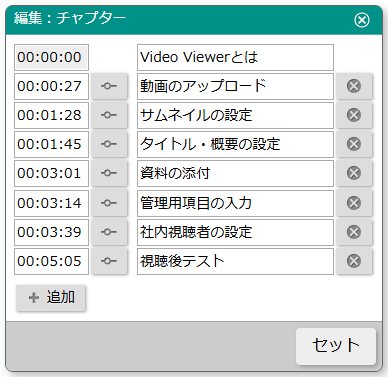Click the 00:01:45 time field

(x=51, y=144)
